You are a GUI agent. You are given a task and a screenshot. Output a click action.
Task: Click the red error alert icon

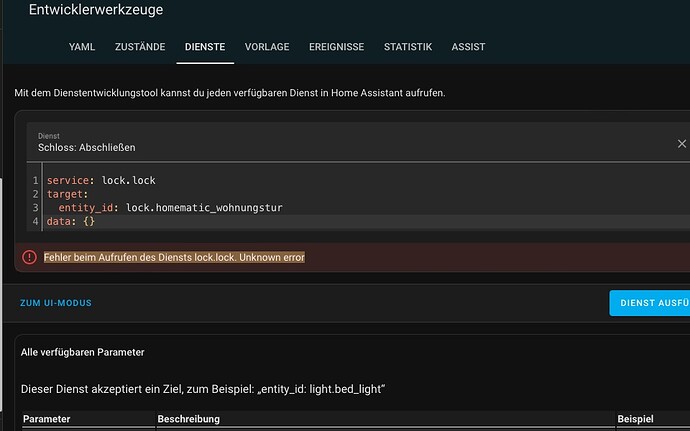tap(29, 257)
